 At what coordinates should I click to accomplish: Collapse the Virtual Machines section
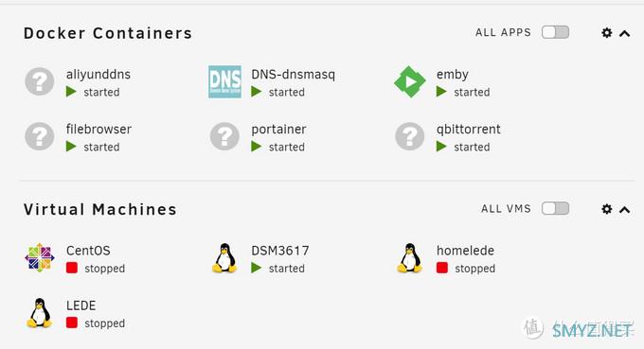coord(625,210)
